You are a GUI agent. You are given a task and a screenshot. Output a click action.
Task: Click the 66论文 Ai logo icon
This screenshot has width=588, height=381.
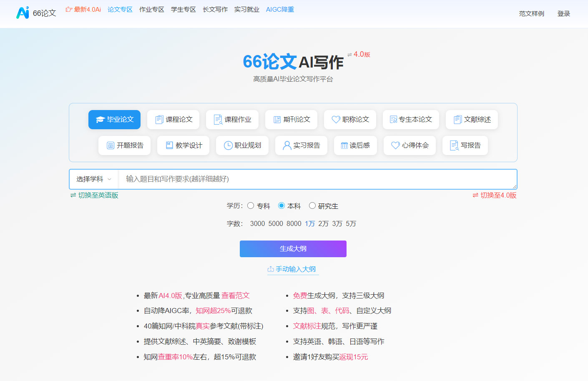[23, 13]
